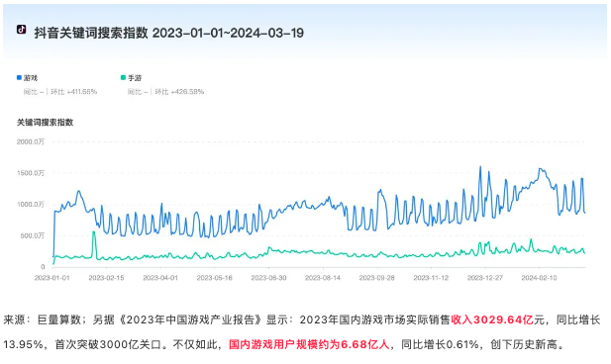The height and width of the screenshot is (364, 611).
Task: Click the text 首次突破3000亿关口
Action: coord(108,344)
